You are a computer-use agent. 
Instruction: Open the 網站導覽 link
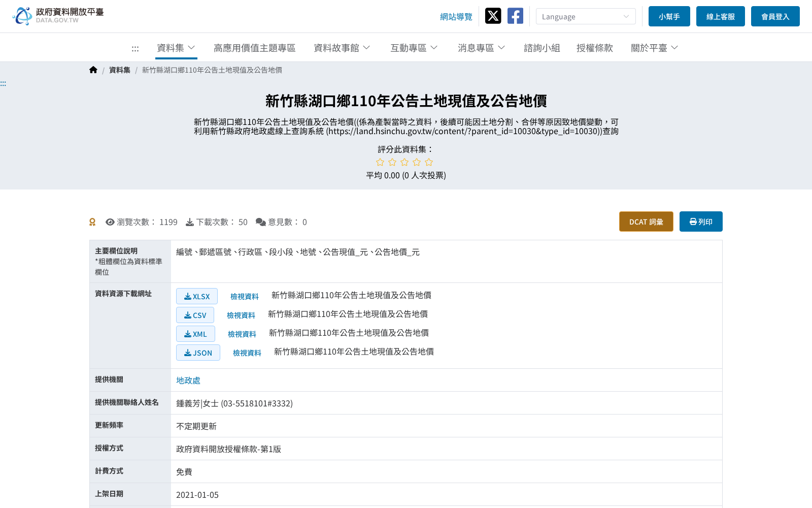[x=456, y=17]
